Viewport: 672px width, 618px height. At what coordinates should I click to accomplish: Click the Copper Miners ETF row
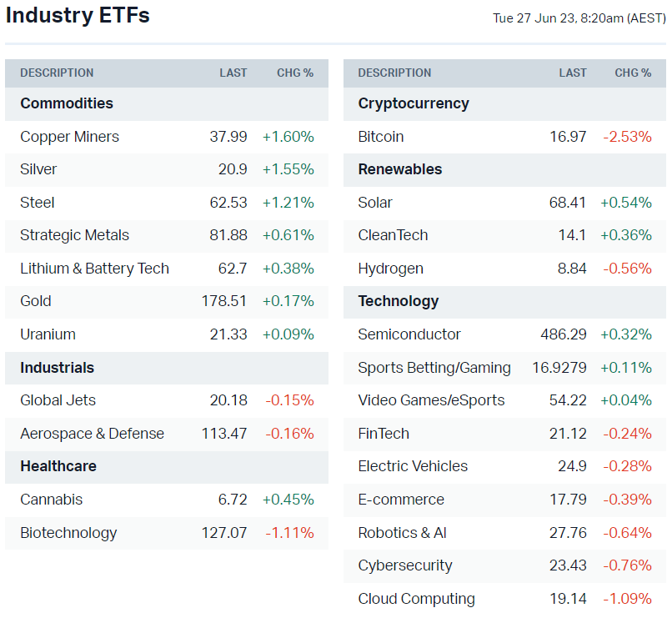pos(69,137)
